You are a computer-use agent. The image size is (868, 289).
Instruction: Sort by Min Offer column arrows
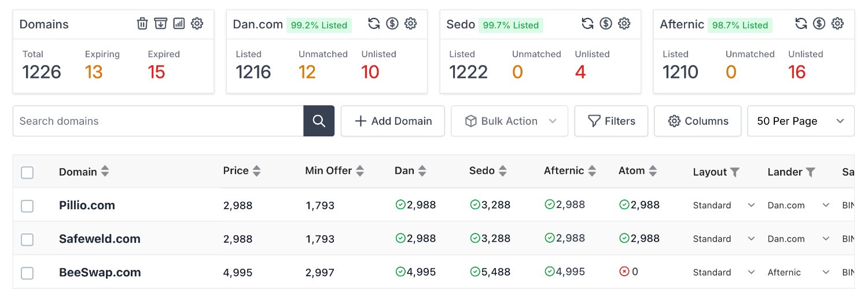pos(360,171)
